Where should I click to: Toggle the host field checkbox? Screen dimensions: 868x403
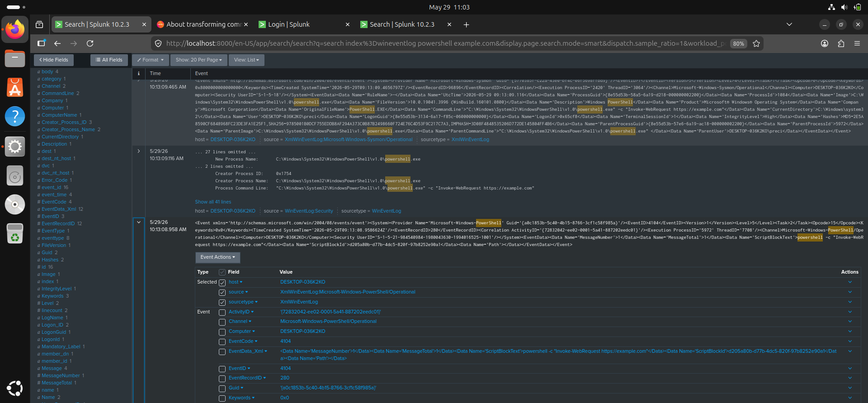[x=222, y=283]
